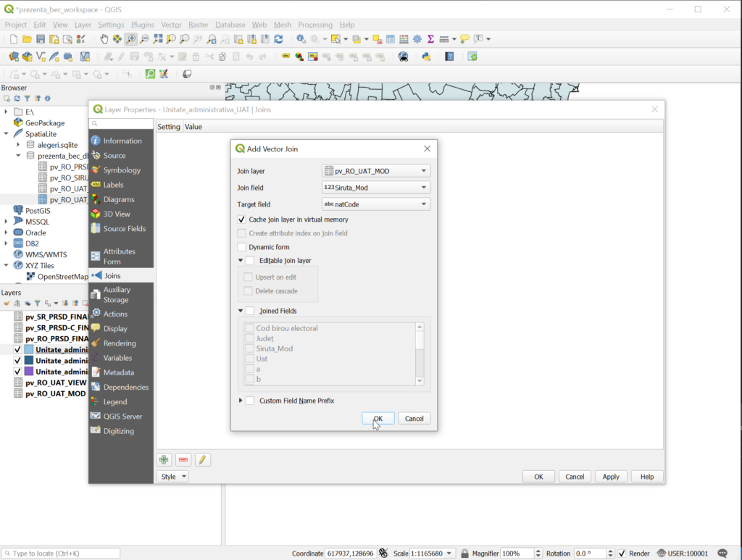
Task: Click the Edit Join pencil button
Action: [203, 460]
